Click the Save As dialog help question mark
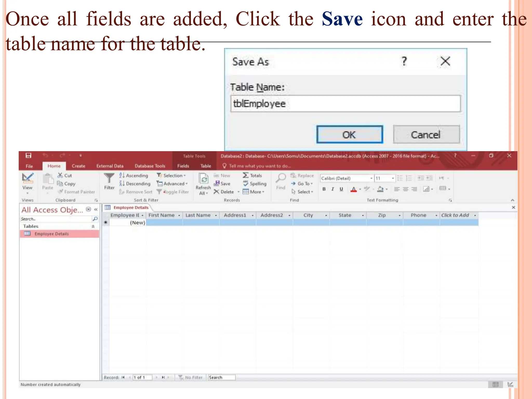The width and height of the screenshot is (532, 399). tap(404, 61)
